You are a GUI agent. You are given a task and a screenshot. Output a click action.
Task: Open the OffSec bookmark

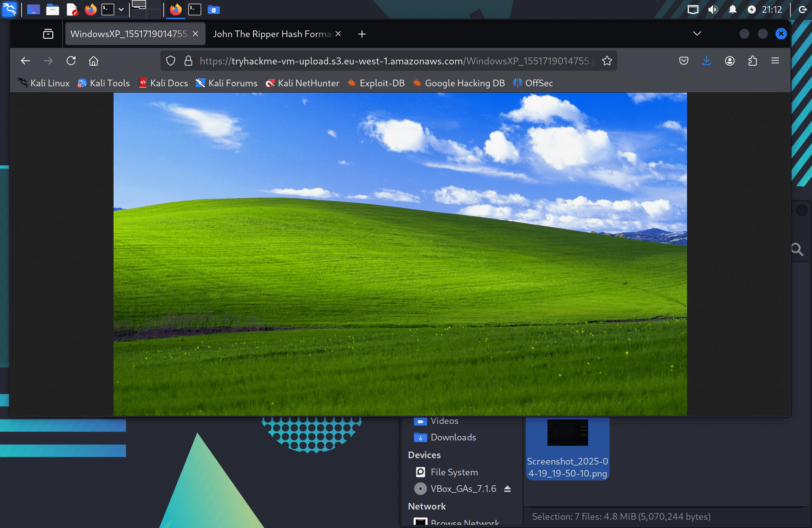(x=533, y=83)
